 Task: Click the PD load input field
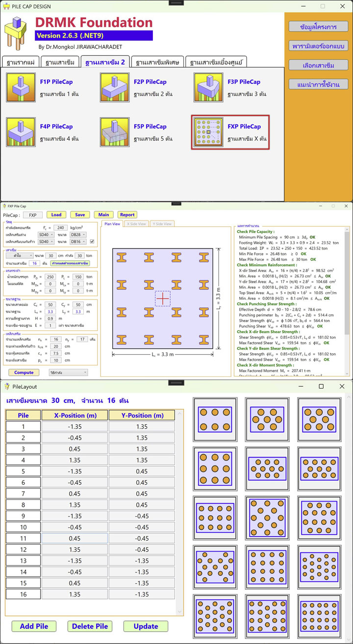[50, 277]
